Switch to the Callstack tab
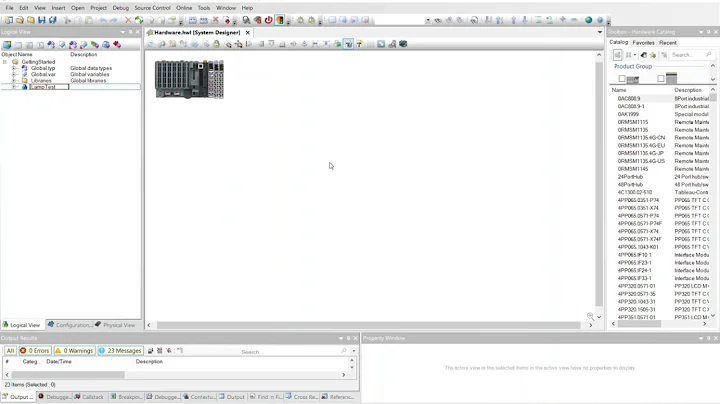 point(89,397)
